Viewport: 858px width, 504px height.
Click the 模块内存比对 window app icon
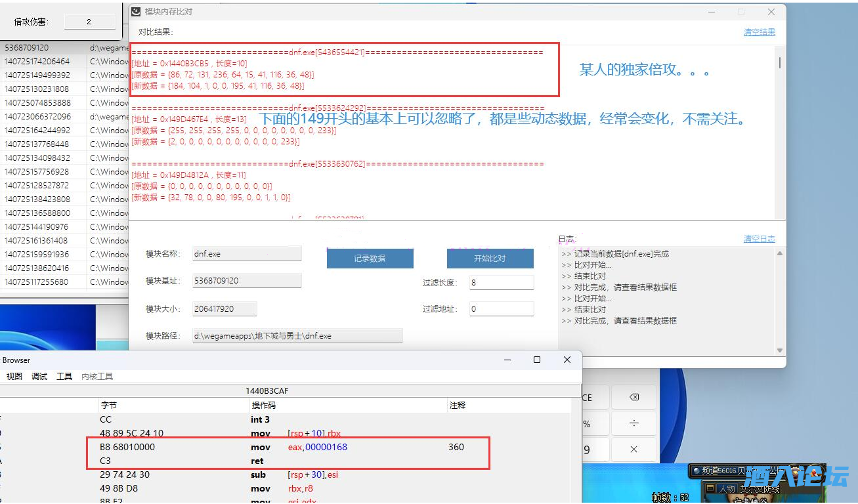(137, 12)
